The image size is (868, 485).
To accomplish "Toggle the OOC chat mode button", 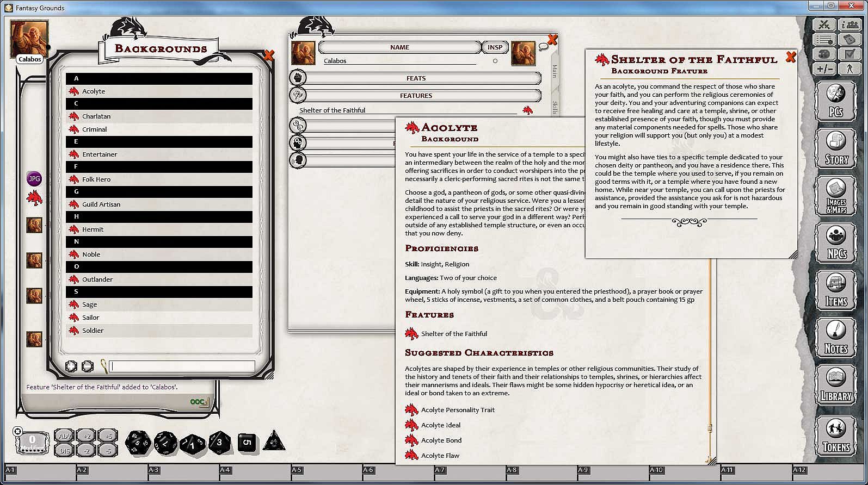I will 199,402.
